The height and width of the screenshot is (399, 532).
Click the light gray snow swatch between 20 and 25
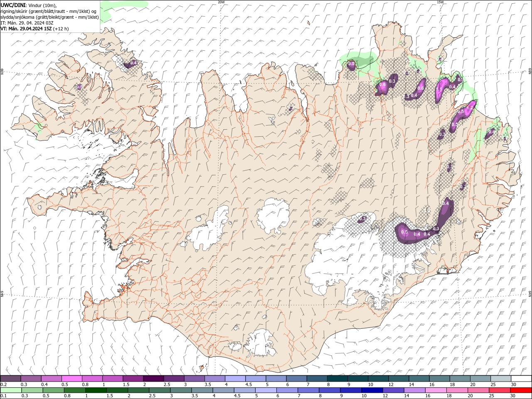click(x=501, y=379)
